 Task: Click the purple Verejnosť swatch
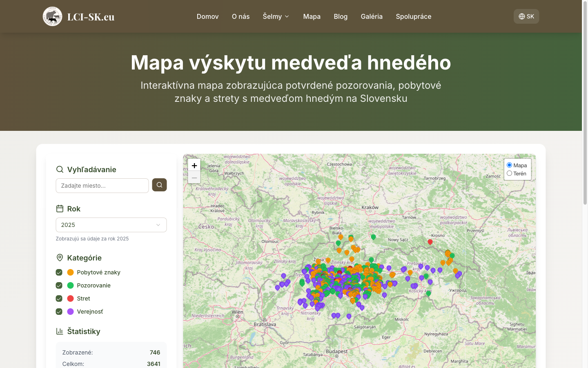point(70,312)
